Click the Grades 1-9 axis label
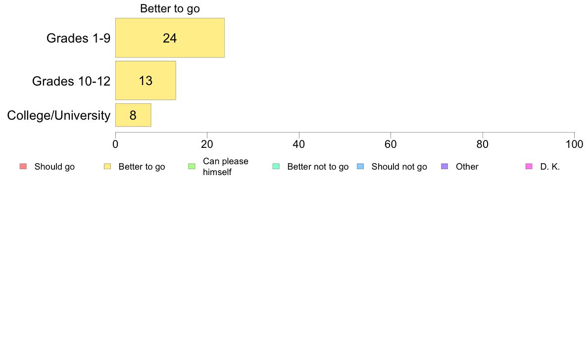The height and width of the screenshot is (364, 588). [x=78, y=38]
